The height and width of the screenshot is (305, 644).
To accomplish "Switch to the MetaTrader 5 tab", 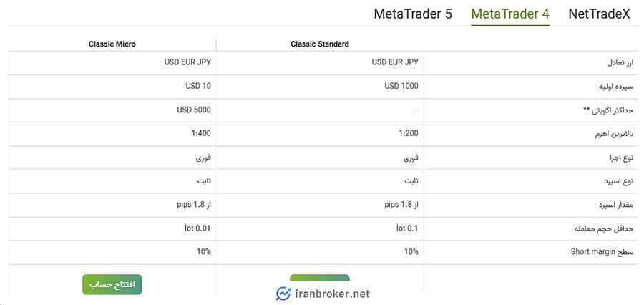I will pos(413,14).
